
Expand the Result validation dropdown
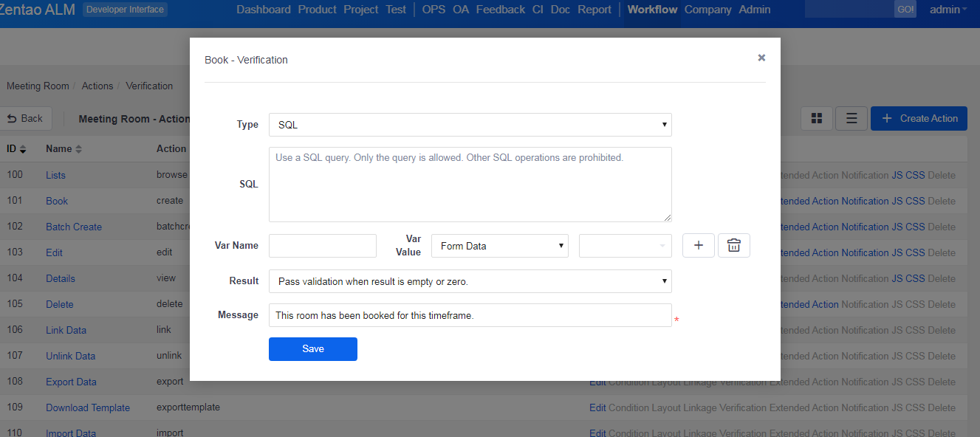pos(470,281)
